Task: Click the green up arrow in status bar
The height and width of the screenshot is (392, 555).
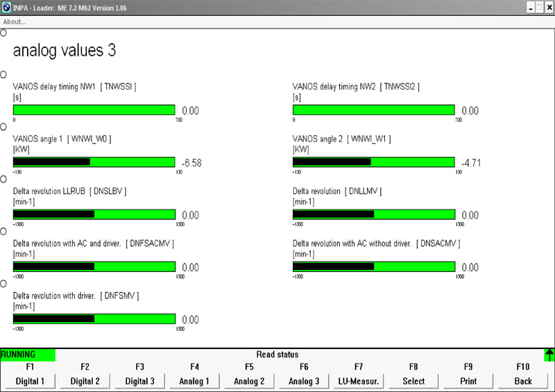Action: coord(549,355)
